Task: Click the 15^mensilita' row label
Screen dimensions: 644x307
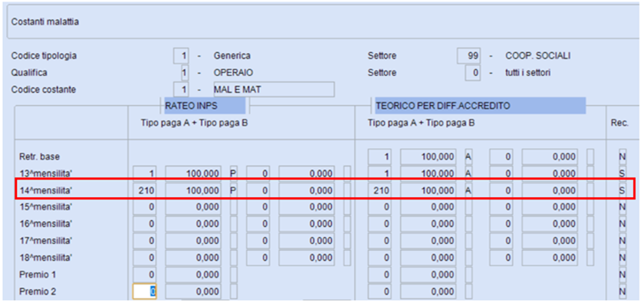Action: point(45,207)
